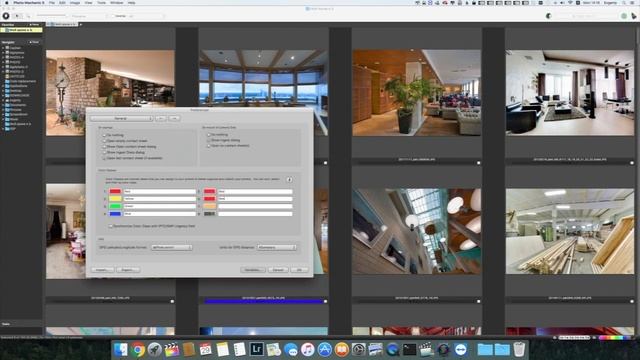Click the info button in Color Classes section
Screen dimensions: 640x360
click(x=289, y=180)
